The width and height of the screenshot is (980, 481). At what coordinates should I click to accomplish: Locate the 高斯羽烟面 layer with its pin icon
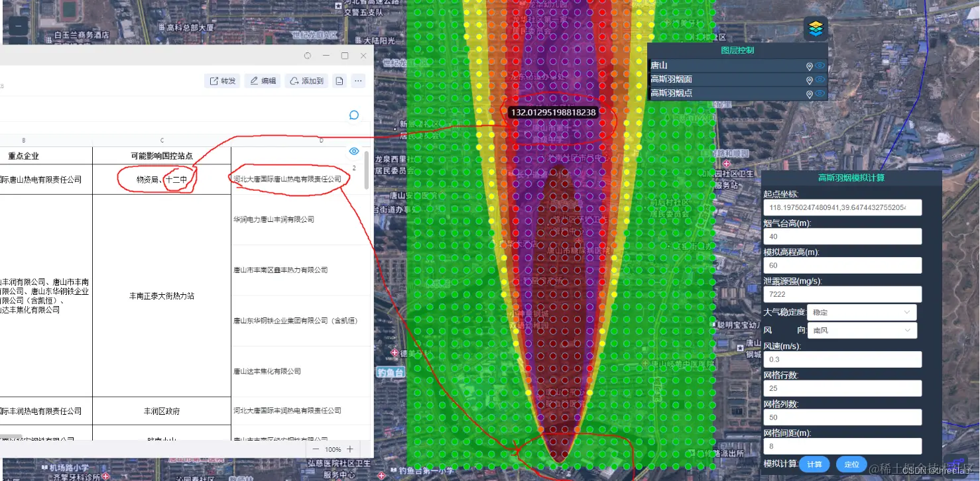click(x=809, y=80)
